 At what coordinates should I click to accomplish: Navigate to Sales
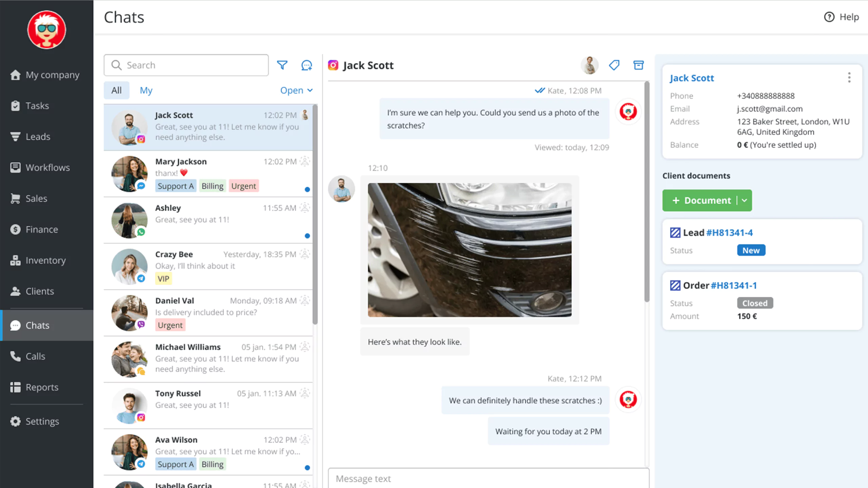46,198
